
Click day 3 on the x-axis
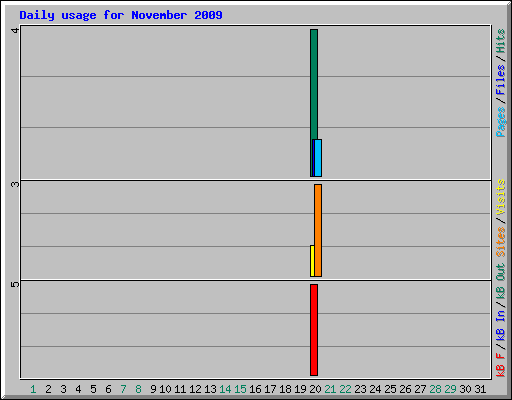pyautogui.click(x=63, y=389)
